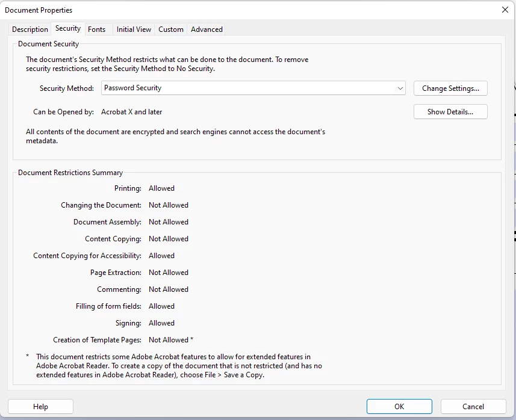Click the 'Printing:' label
This screenshot has height=420, width=516.
click(128, 188)
